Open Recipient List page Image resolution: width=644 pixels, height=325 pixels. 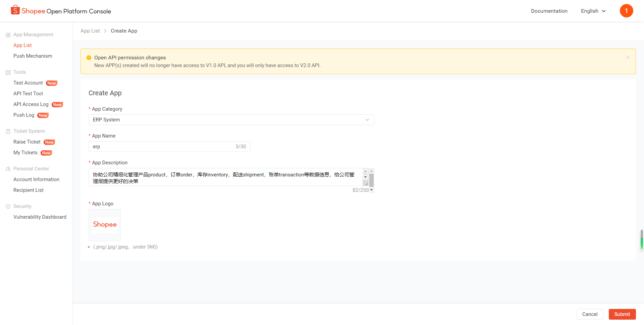click(x=29, y=190)
